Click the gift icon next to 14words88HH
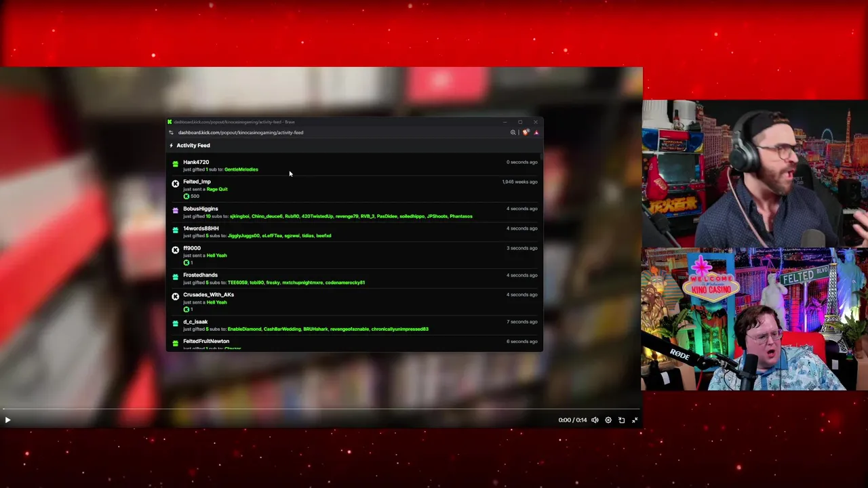Viewport: 868px width, 488px height. 176,230
